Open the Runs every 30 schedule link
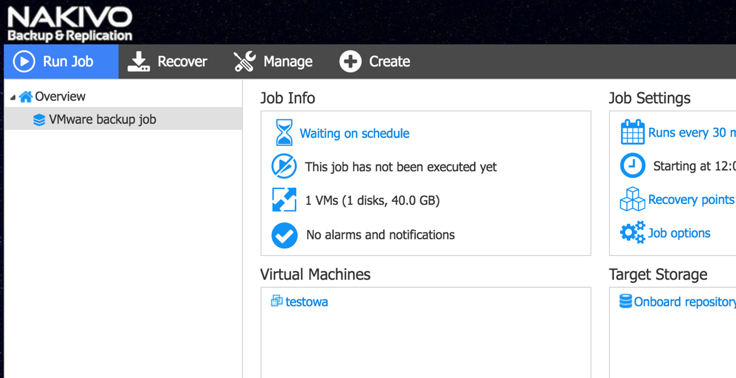The image size is (736, 378). 692,133
